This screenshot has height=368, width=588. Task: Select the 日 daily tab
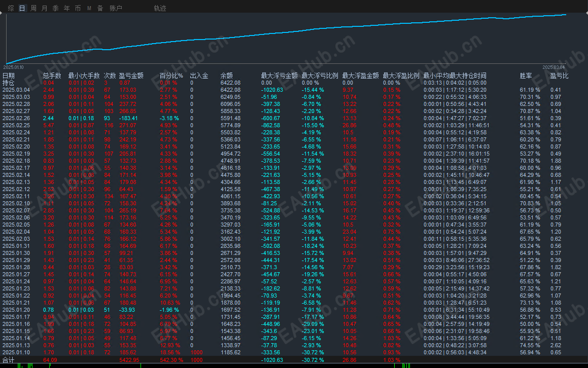tap(22, 8)
